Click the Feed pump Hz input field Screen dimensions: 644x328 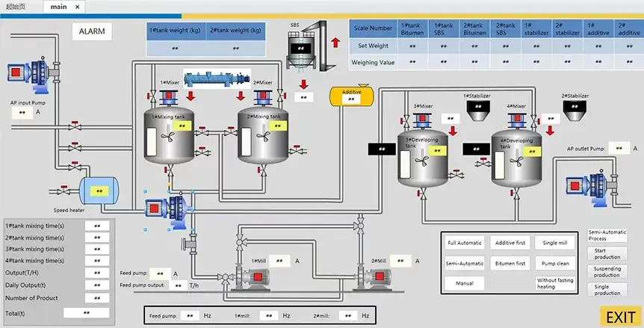click(191, 315)
